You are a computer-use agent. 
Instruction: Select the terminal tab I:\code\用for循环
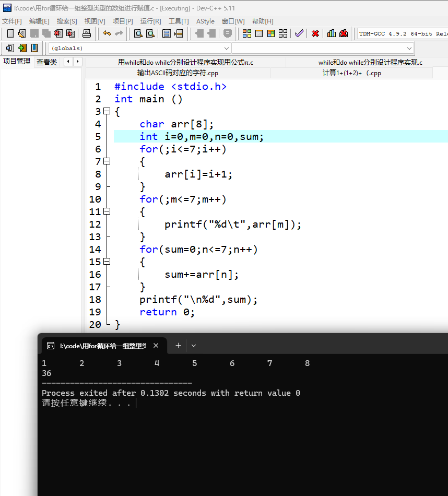pyautogui.click(x=104, y=346)
